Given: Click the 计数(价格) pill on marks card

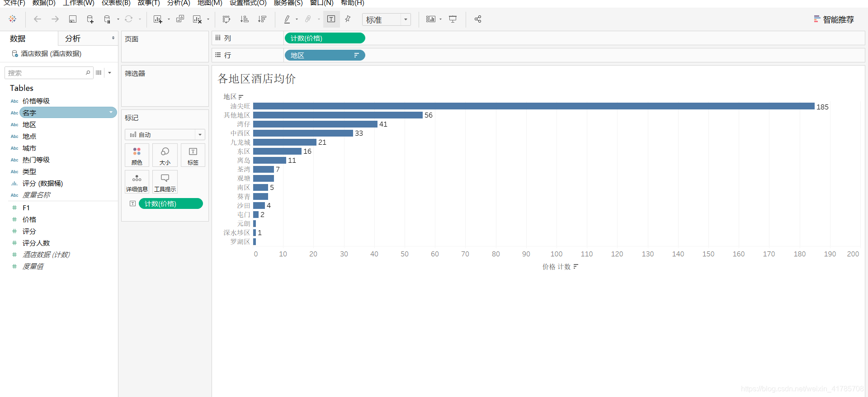Looking at the screenshot, I should [171, 204].
